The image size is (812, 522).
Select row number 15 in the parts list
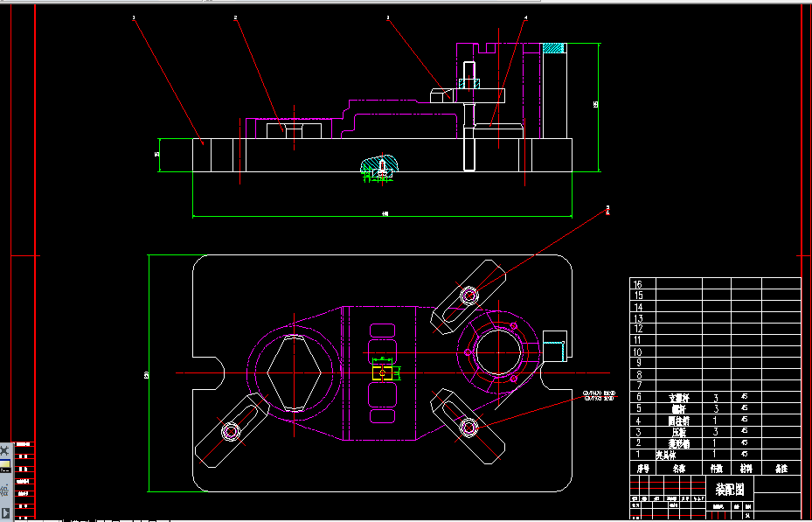tap(638, 296)
